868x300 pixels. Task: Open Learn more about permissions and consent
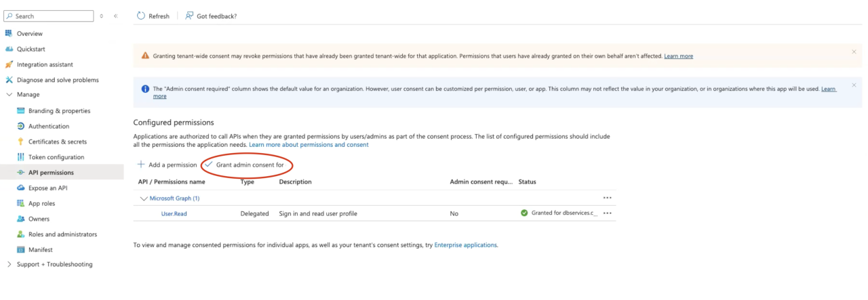(x=309, y=145)
